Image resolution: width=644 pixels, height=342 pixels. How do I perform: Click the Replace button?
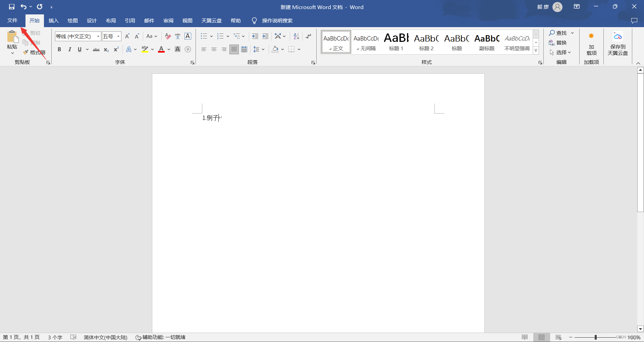click(557, 43)
